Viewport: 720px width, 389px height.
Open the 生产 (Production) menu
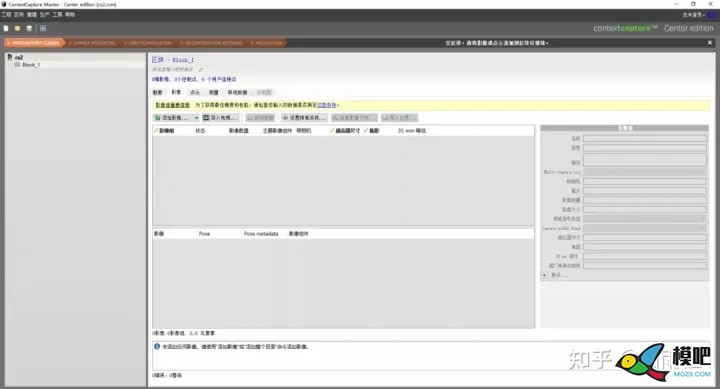(x=45, y=15)
